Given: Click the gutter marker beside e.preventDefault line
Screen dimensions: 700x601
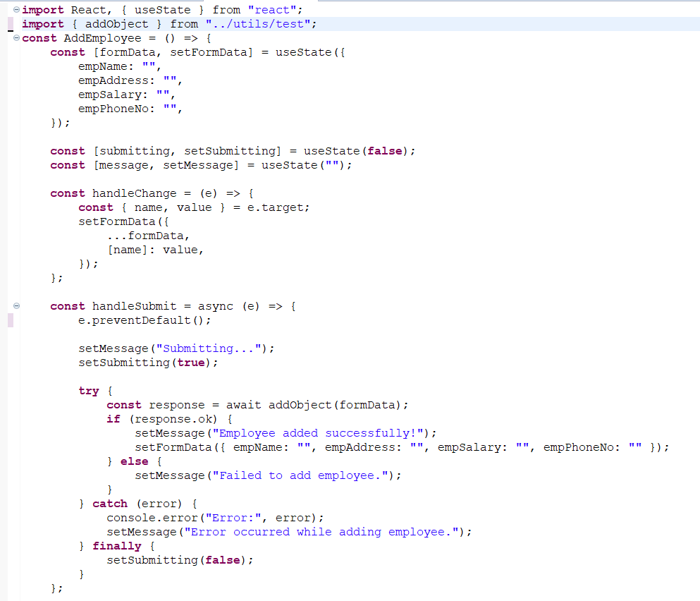Looking at the screenshot, I should [11, 320].
